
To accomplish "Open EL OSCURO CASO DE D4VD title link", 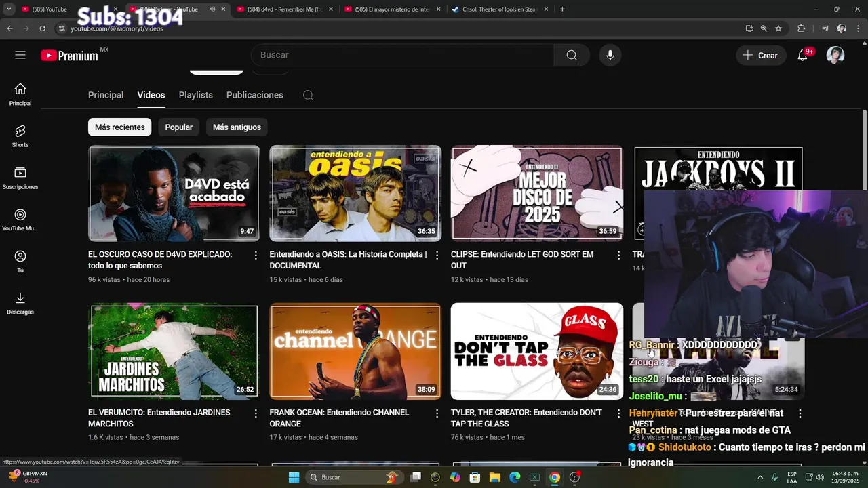I will [160, 260].
